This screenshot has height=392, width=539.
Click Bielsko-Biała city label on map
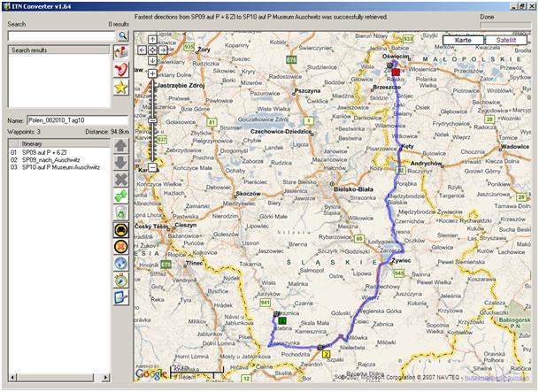click(353, 189)
